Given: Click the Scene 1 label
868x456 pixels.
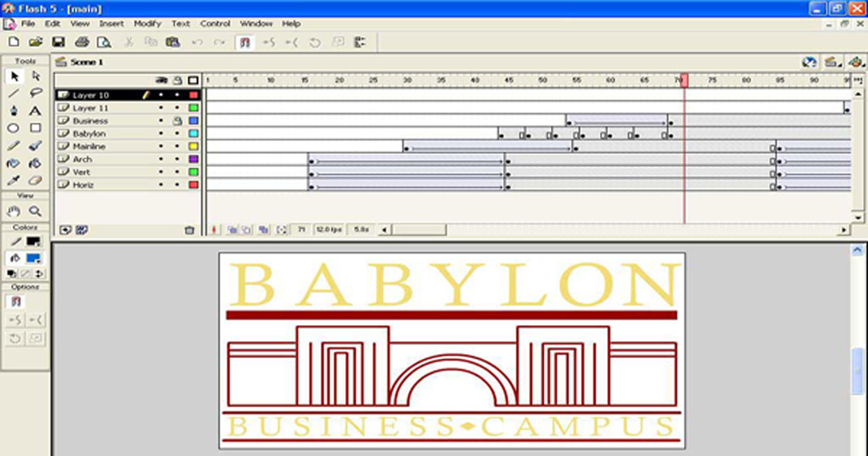Looking at the screenshot, I should (x=86, y=62).
